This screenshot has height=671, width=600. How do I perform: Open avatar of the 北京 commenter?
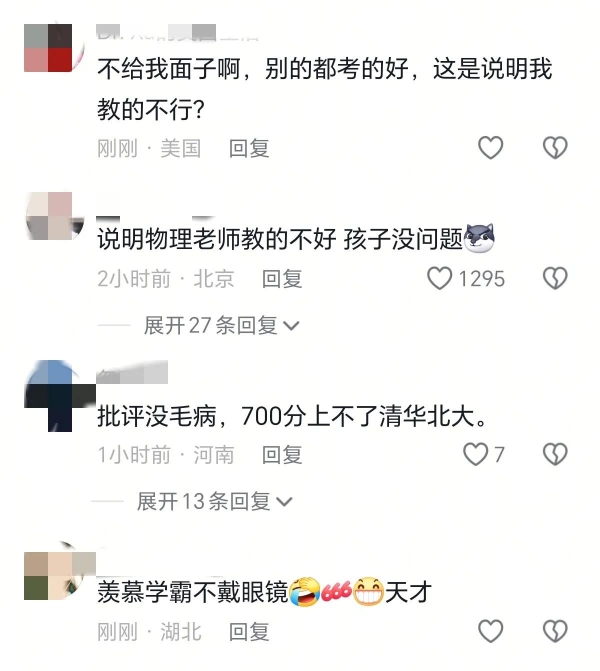point(55,216)
